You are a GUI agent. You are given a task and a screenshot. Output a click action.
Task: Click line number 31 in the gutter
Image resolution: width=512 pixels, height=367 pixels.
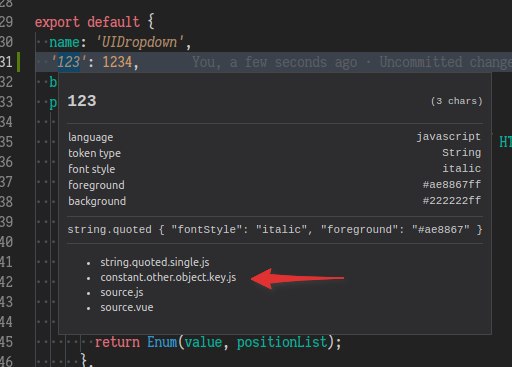point(6,62)
